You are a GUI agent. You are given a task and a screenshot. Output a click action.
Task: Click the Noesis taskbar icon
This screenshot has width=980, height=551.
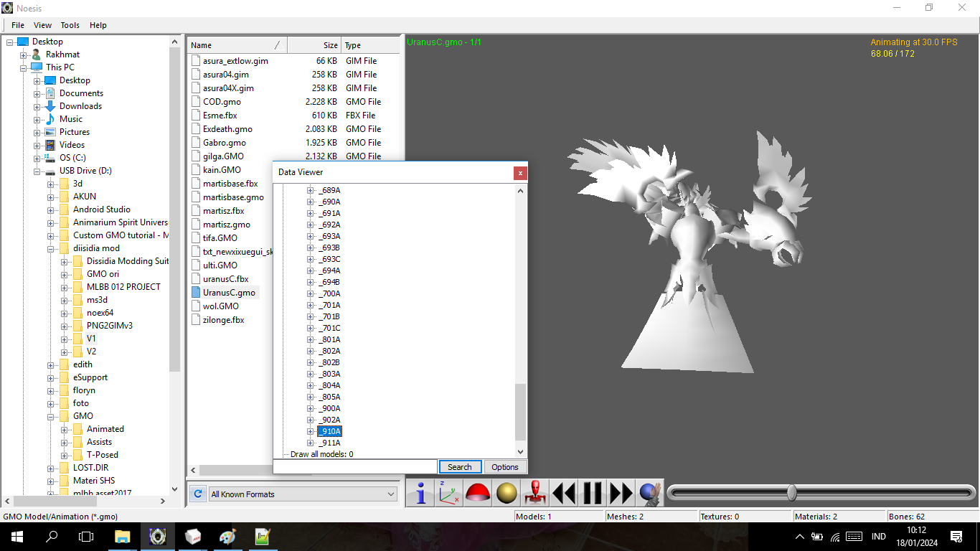(158, 537)
